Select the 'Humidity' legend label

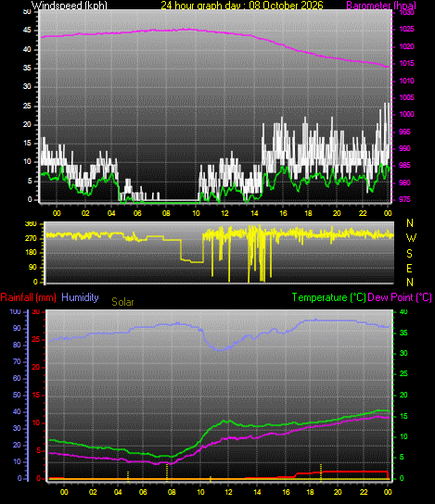tap(80, 297)
